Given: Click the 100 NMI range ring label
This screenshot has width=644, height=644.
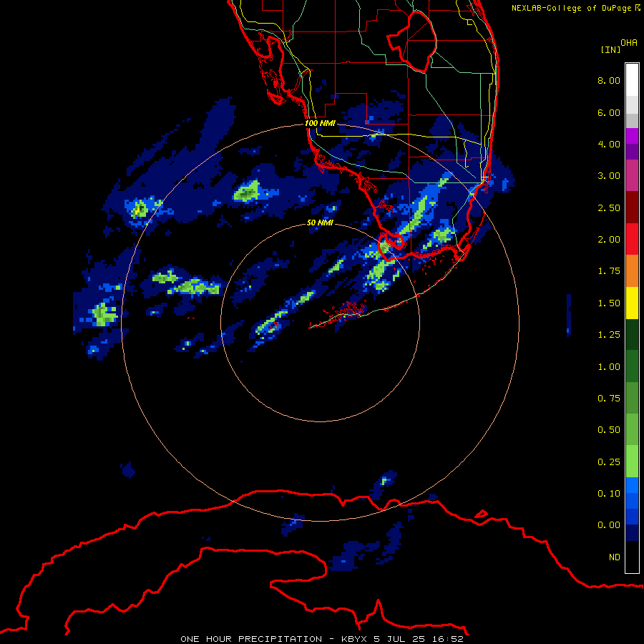Looking at the screenshot, I should click(x=320, y=123).
